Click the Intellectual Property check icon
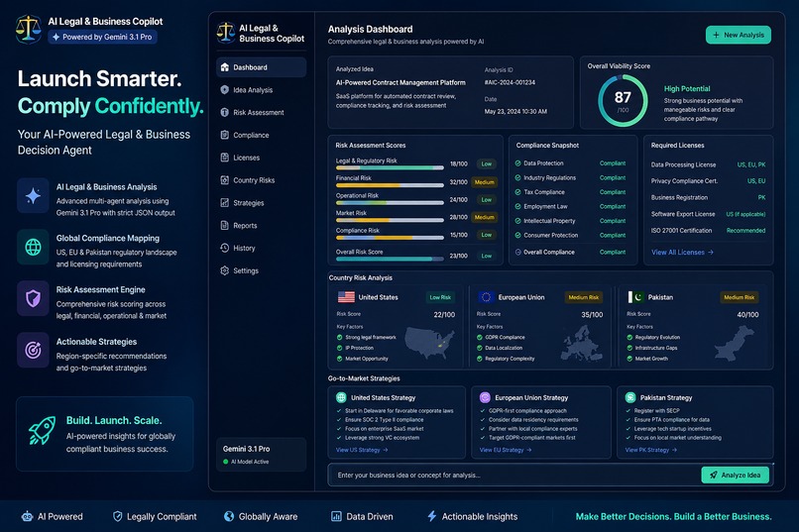Viewport: 799px width, 532px height. (518, 221)
